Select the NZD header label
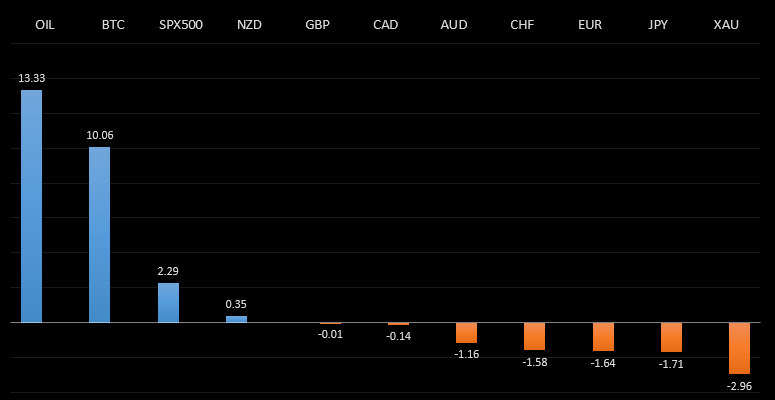775x400 pixels. [249, 24]
